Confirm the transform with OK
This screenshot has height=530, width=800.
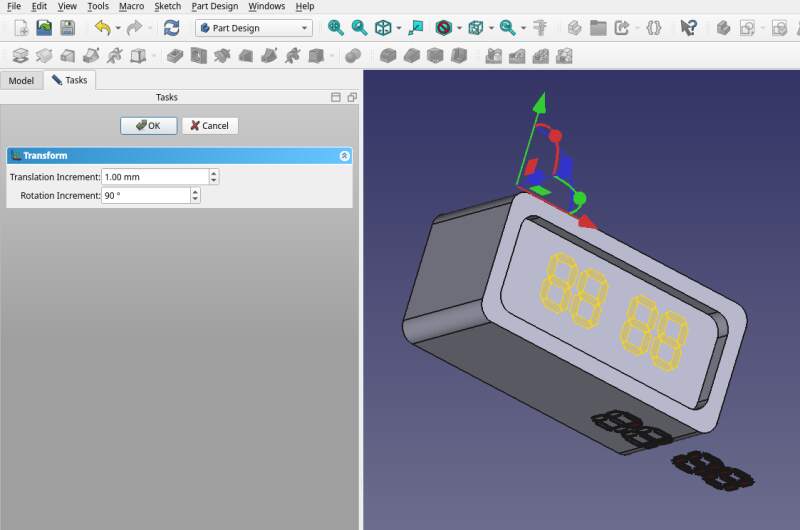point(148,125)
